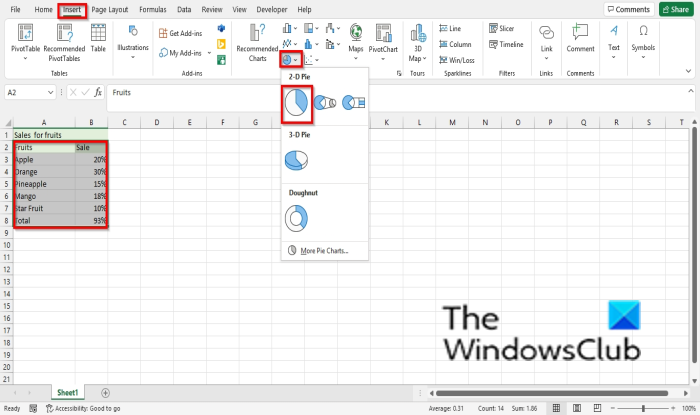The image size is (700, 415).
Task: Click Accessibility: Good to go status
Action: click(x=83, y=408)
